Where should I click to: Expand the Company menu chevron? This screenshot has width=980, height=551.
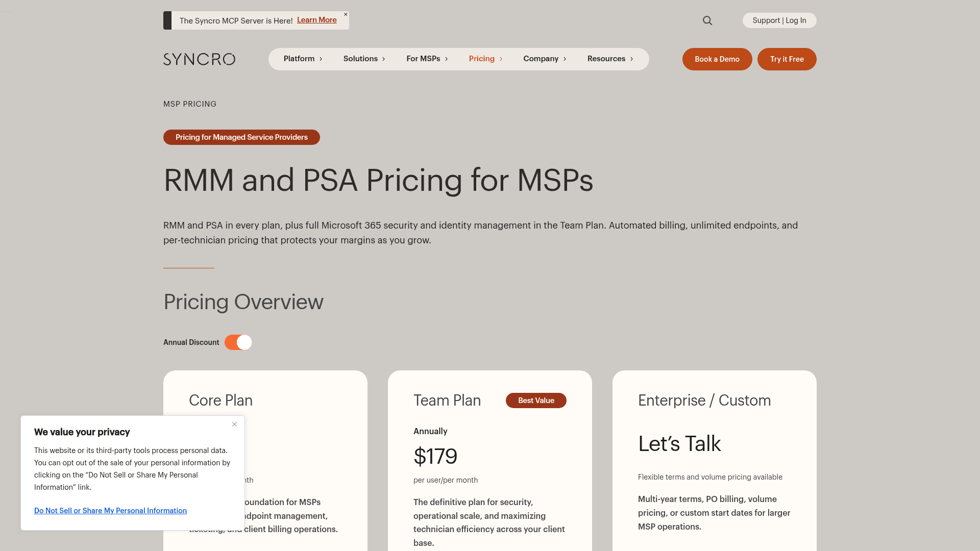point(565,59)
